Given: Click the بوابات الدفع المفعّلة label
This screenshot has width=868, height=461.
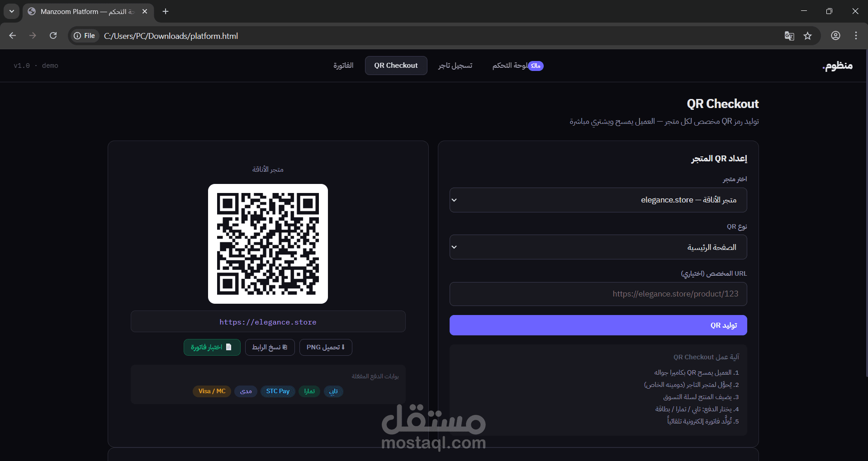Looking at the screenshot, I should point(375,376).
